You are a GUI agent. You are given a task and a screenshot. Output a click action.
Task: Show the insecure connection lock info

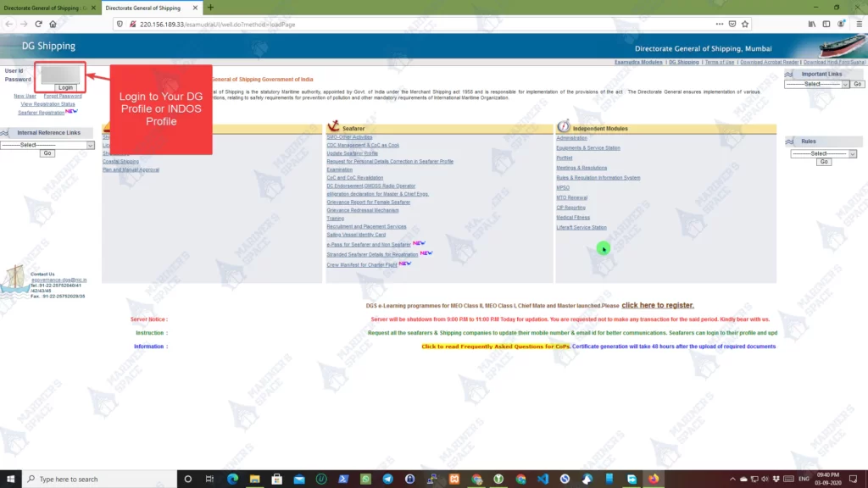132,25
